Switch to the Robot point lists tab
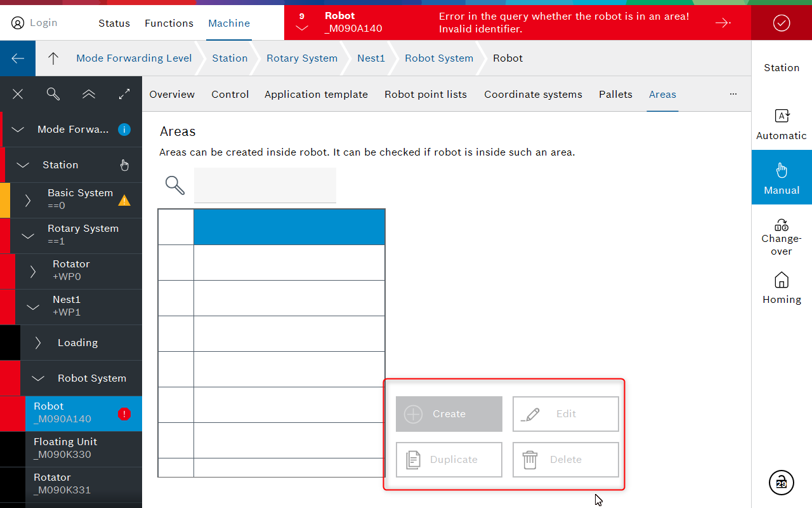 pos(425,94)
